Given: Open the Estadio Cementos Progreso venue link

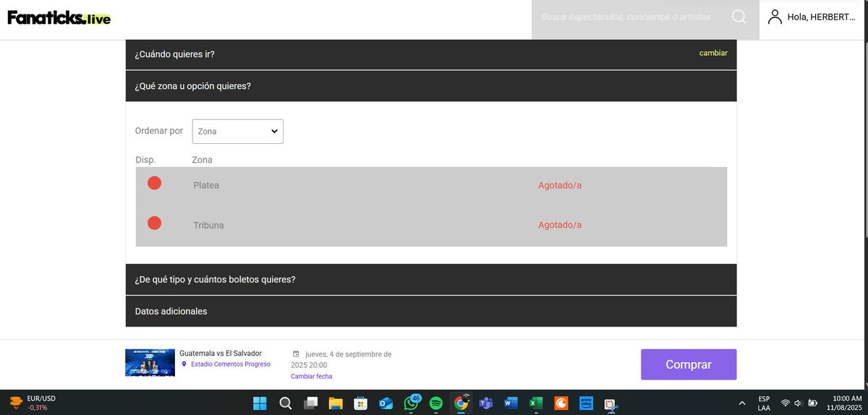Looking at the screenshot, I should pos(231,364).
